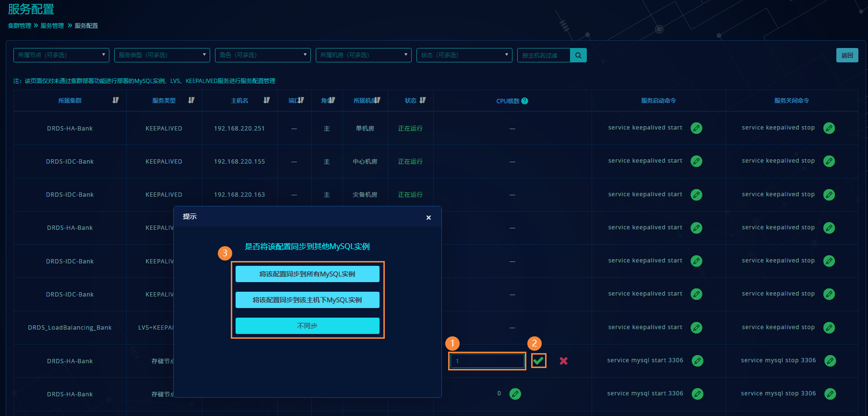Click the 返回 button
The height and width of the screenshot is (416, 868).
click(x=847, y=55)
